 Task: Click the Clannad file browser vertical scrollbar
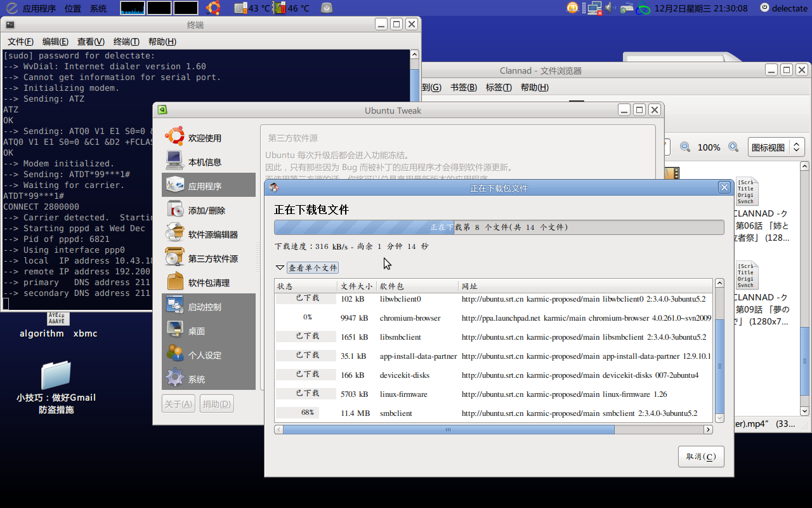(804, 288)
